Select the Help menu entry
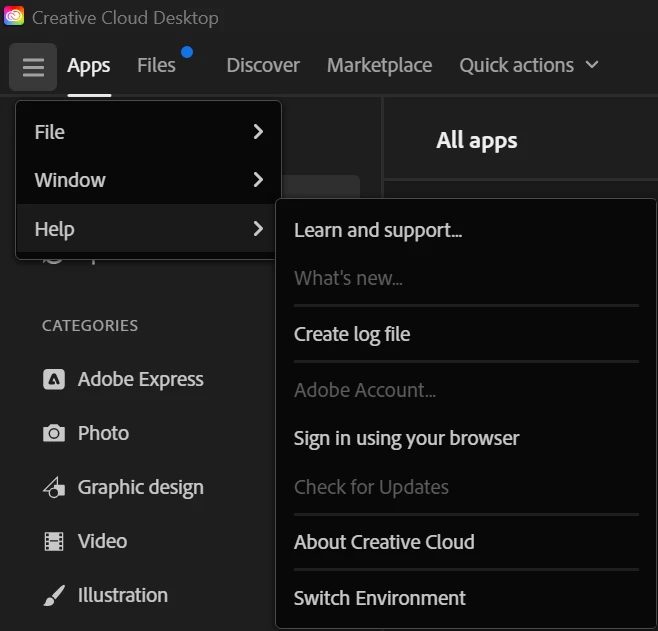The image size is (658, 631). (x=146, y=229)
